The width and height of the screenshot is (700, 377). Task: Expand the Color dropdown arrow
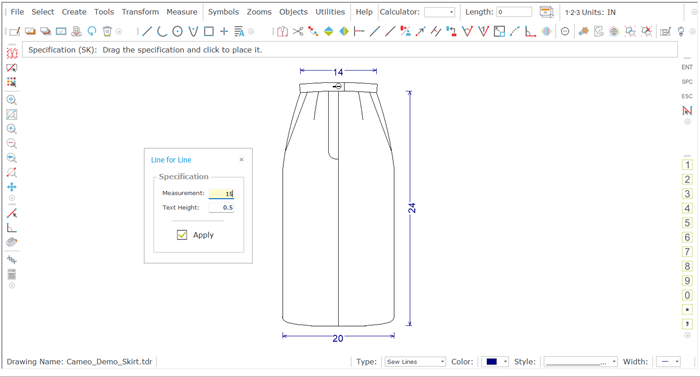point(505,362)
